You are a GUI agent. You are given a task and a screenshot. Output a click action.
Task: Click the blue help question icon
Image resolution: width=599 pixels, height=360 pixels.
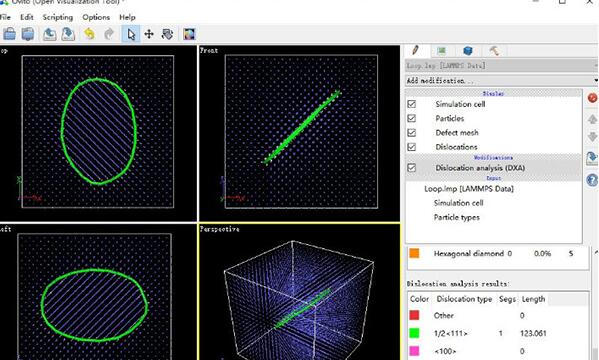(592, 180)
